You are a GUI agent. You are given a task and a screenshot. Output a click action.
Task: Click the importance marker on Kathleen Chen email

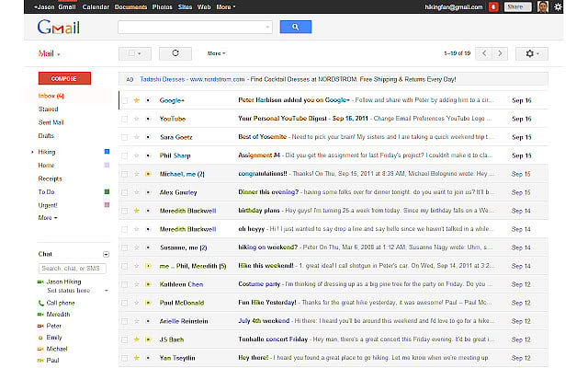coord(147,285)
